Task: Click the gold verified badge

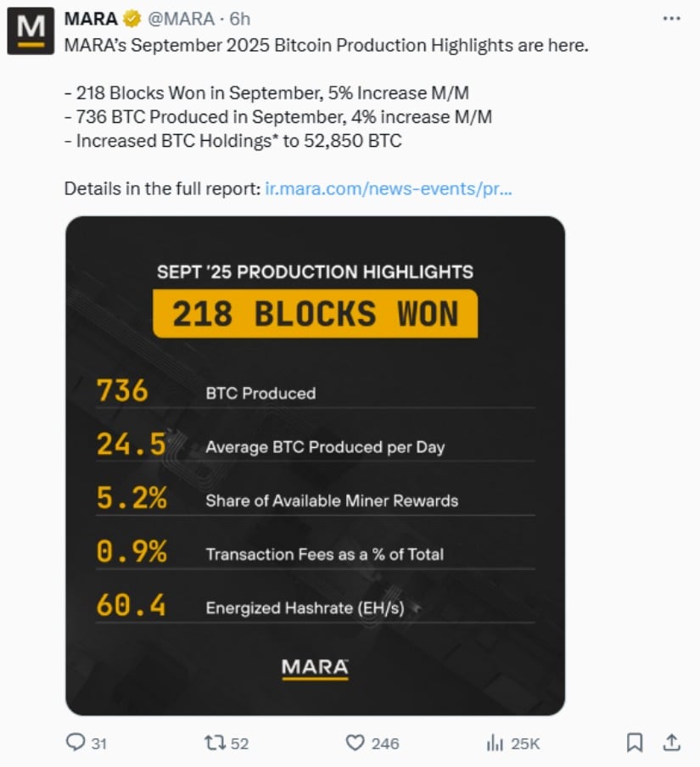Action: pyautogui.click(x=132, y=19)
